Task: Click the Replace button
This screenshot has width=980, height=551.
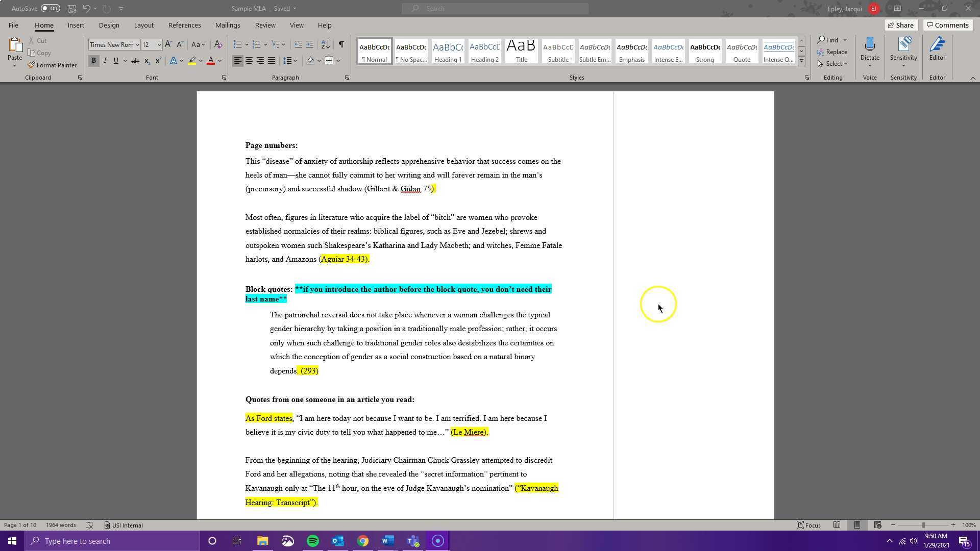Action: coord(832,52)
